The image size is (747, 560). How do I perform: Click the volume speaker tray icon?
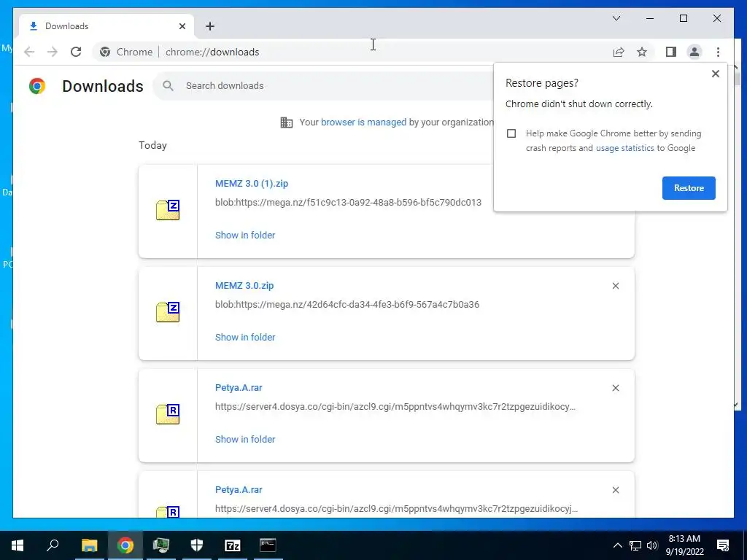653,545
